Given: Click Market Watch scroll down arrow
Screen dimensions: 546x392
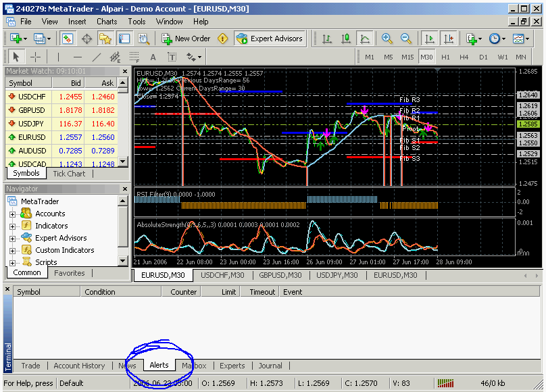Looking at the screenshot, I should pyautogui.click(x=122, y=161).
